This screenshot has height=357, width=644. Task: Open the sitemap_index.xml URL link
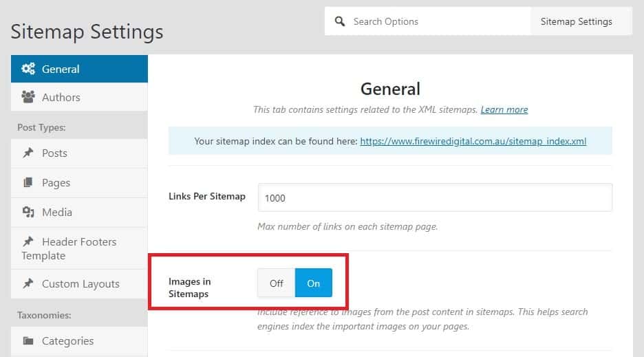[x=473, y=141]
